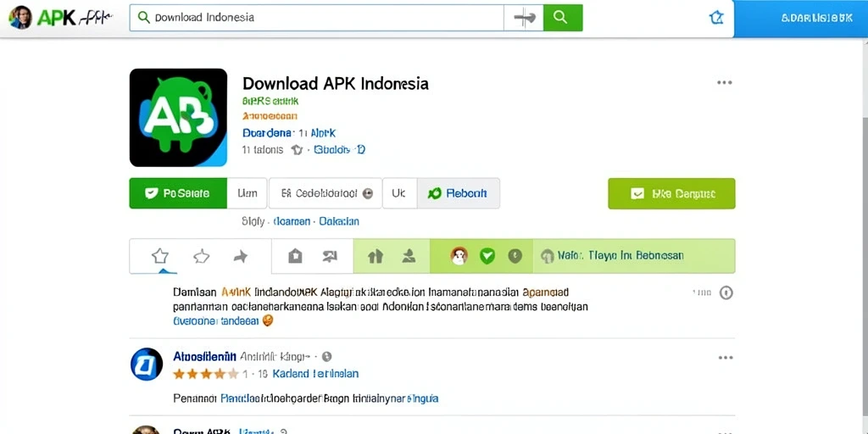
Task: Click the lime green button on right
Action: (x=671, y=193)
